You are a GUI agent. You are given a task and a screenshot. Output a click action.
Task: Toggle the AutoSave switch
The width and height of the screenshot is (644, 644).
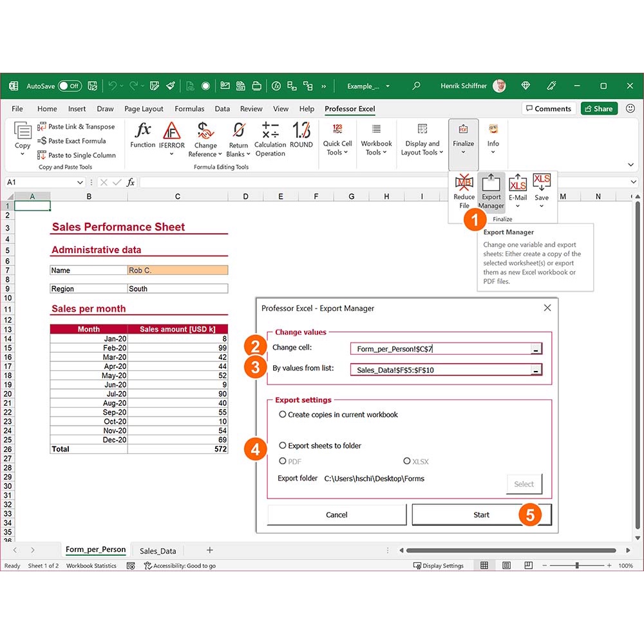coord(70,86)
